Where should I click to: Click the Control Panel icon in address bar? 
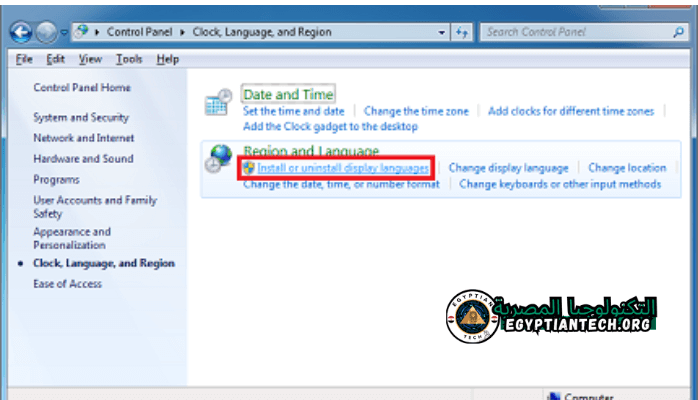pyautogui.click(x=81, y=32)
